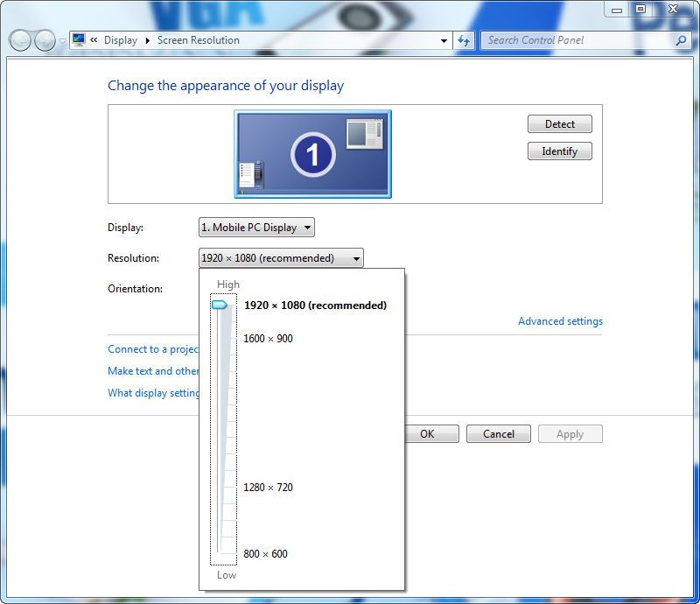Click the Control Panel icon in address bar
Image resolution: width=700 pixels, height=604 pixels.
[79, 40]
